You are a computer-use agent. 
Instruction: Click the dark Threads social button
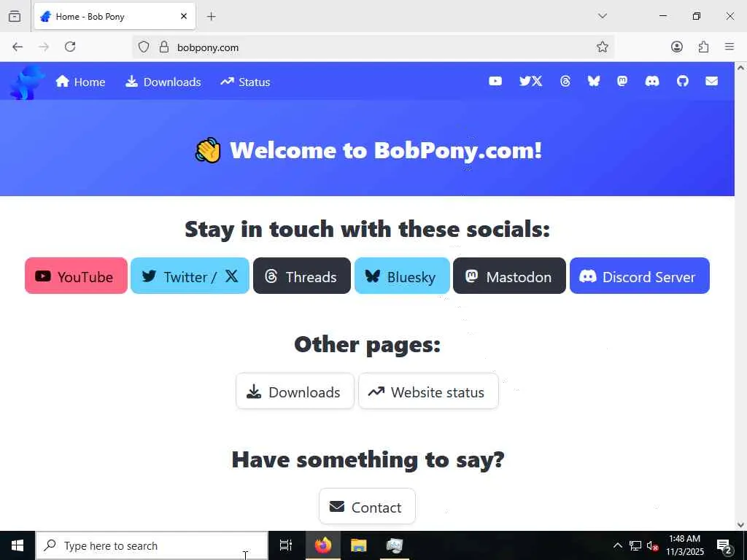pyautogui.click(x=302, y=276)
